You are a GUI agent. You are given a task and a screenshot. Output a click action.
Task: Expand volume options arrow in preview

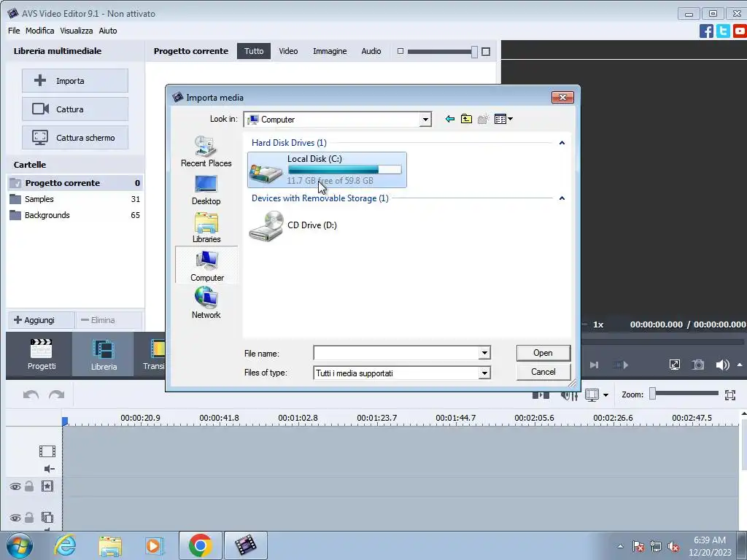click(x=740, y=365)
